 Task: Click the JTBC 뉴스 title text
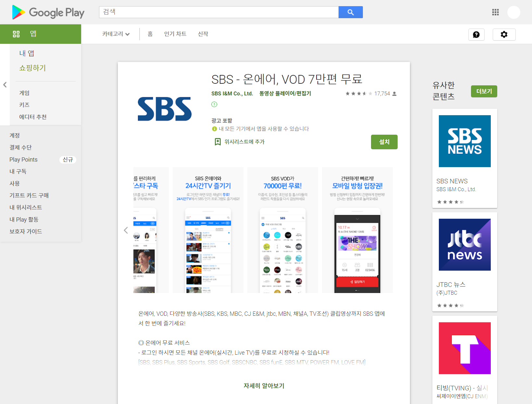[451, 285]
